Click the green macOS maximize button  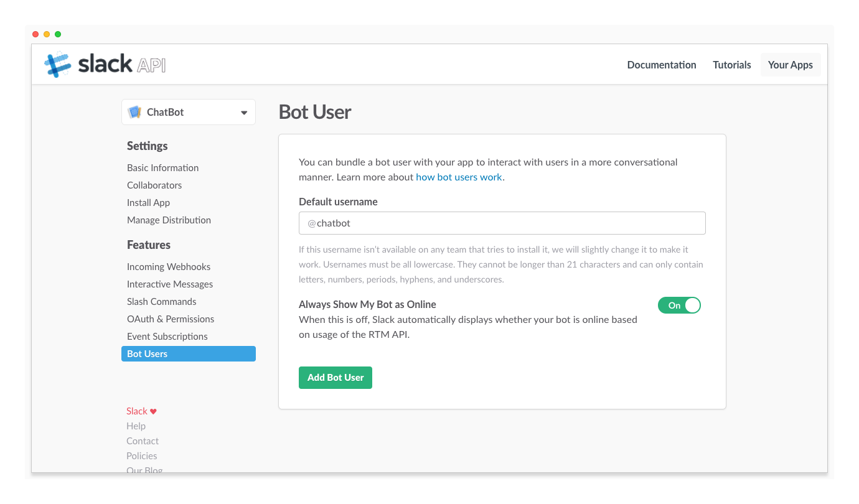(x=58, y=34)
